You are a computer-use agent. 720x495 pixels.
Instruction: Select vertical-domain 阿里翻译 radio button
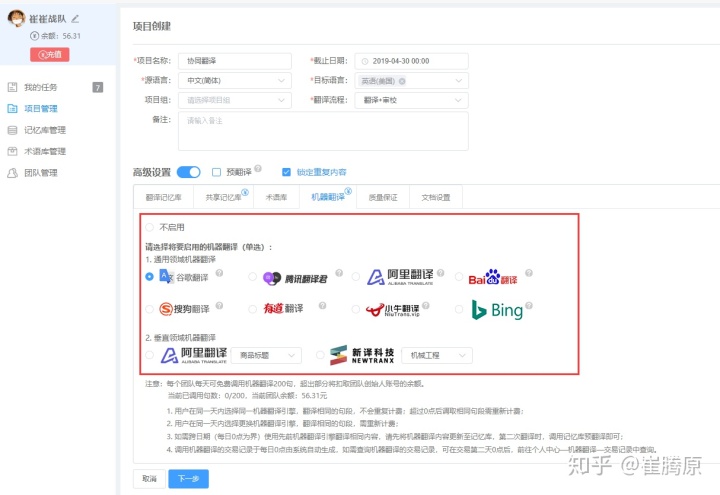tap(149, 355)
